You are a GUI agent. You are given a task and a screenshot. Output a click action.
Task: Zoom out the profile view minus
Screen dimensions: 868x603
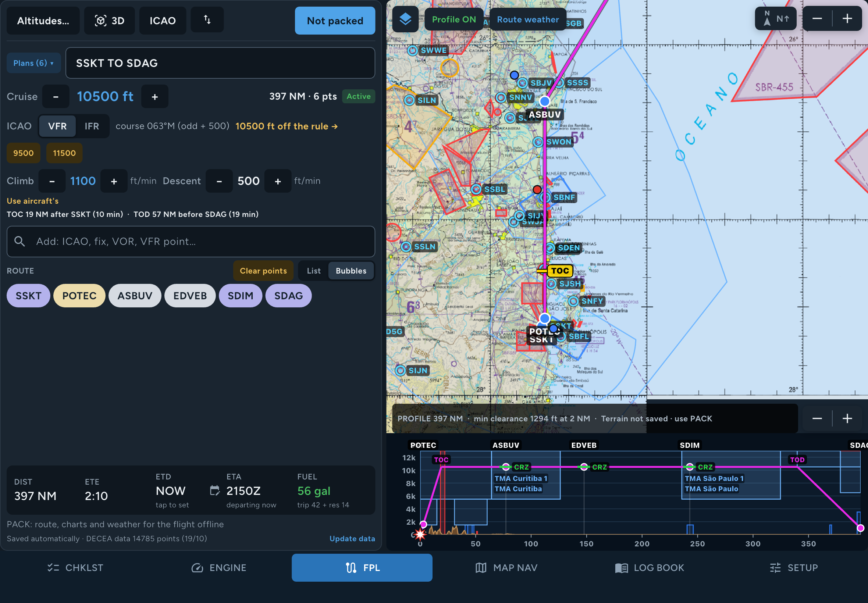pos(817,418)
